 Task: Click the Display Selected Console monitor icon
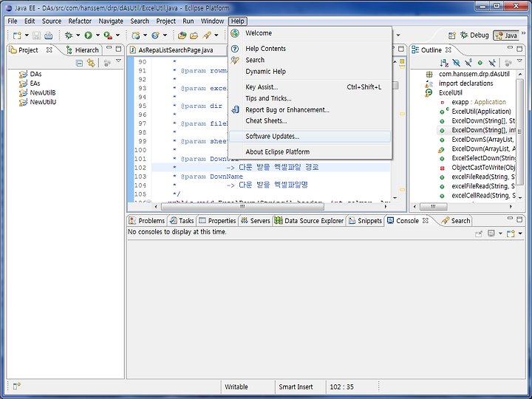pos(491,233)
